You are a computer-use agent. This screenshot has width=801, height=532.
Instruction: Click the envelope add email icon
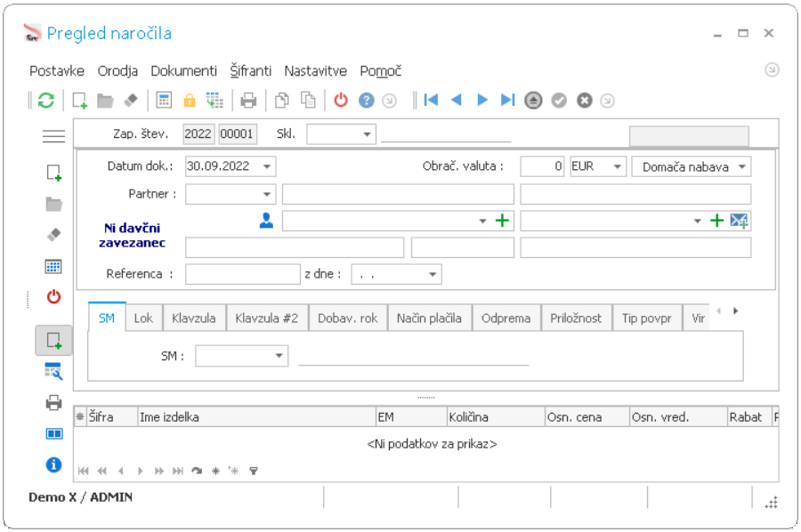(740, 221)
